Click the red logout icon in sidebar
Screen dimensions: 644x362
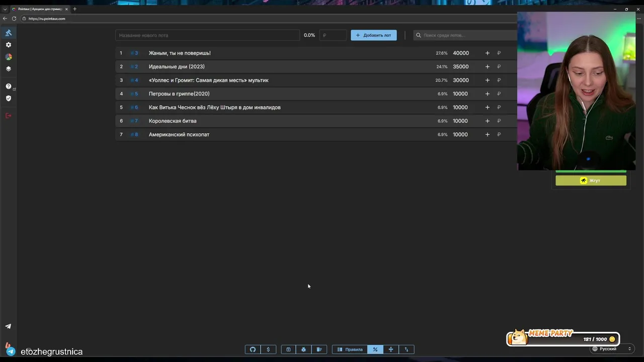tap(8, 116)
